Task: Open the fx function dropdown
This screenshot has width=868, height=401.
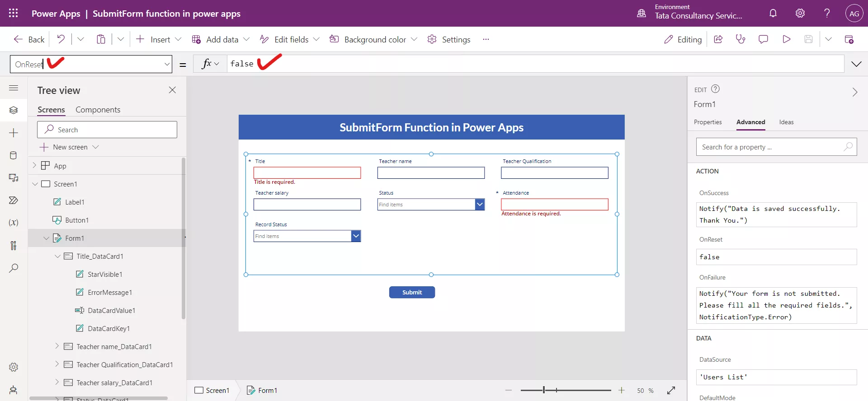Action: pos(210,64)
